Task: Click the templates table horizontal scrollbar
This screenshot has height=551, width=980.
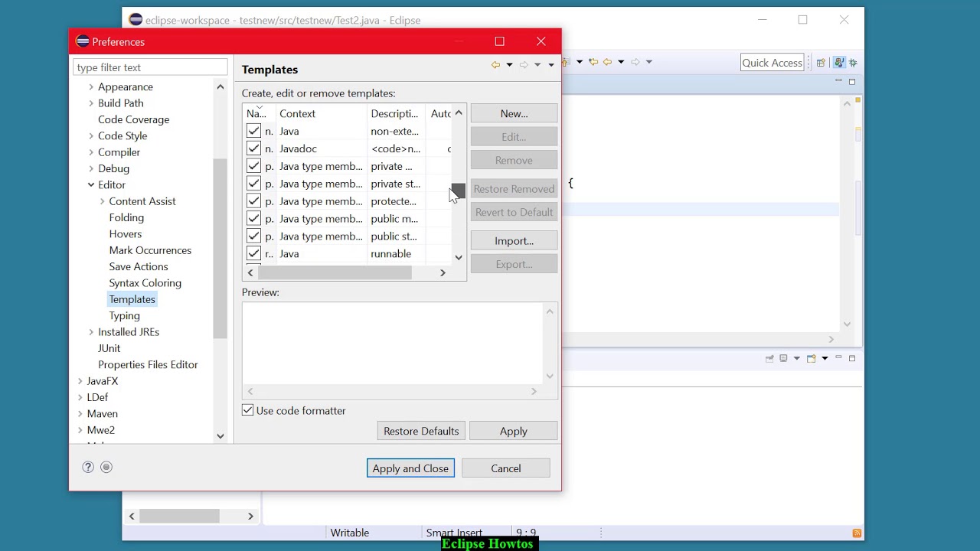Action: (x=335, y=272)
